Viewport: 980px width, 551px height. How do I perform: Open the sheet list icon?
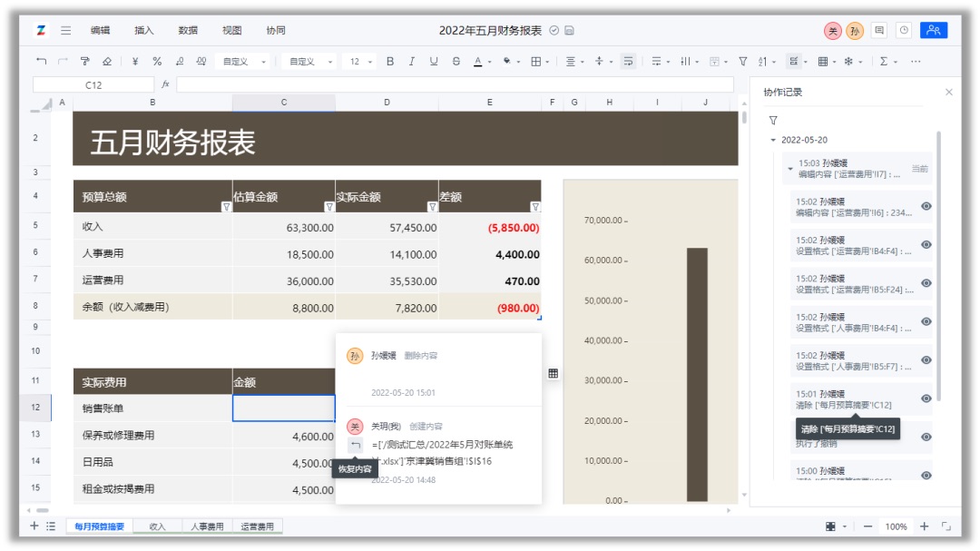tap(51, 526)
